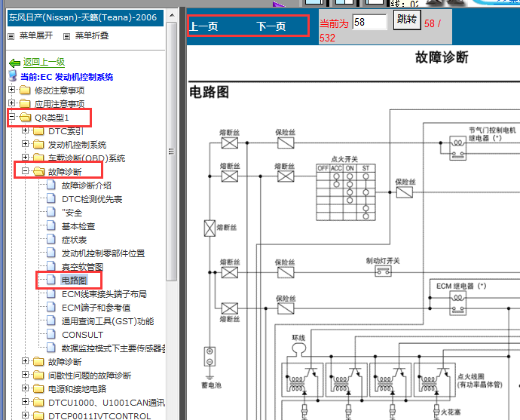This screenshot has width=520, height=420.
Task: Collapse all menus with 菜单折叠
Action: click(92, 35)
